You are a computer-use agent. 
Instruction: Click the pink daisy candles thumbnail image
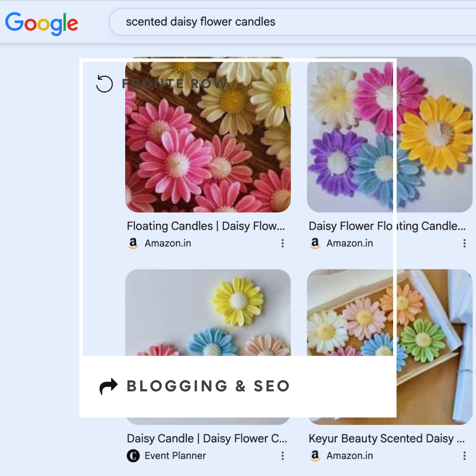click(208, 137)
